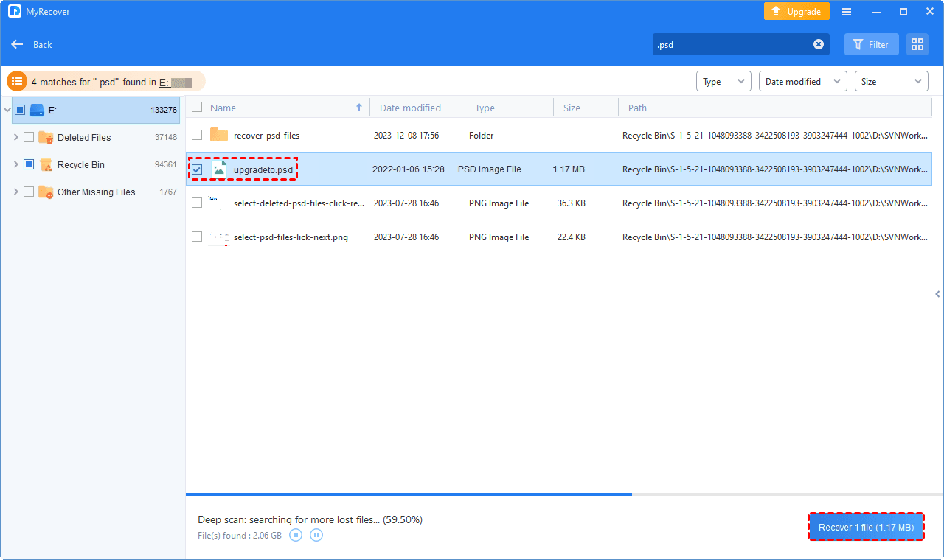This screenshot has height=560, width=944.
Task: Clear the .psd search text
Action: point(819,44)
